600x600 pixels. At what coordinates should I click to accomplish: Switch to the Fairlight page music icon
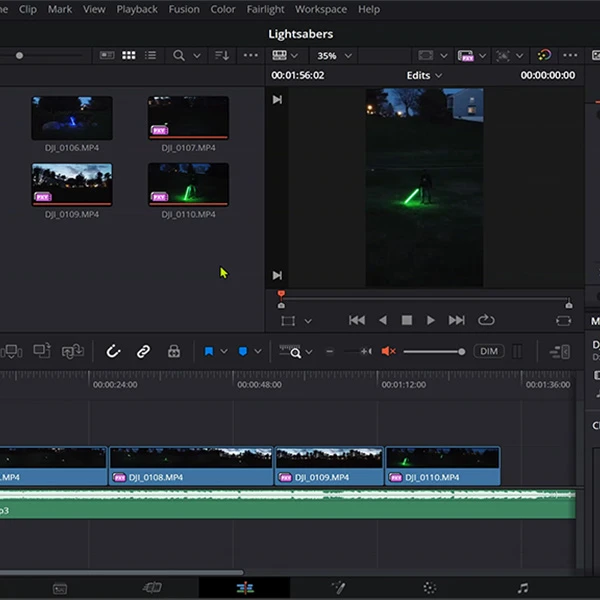pyautogui.click(x=522, y=588)
